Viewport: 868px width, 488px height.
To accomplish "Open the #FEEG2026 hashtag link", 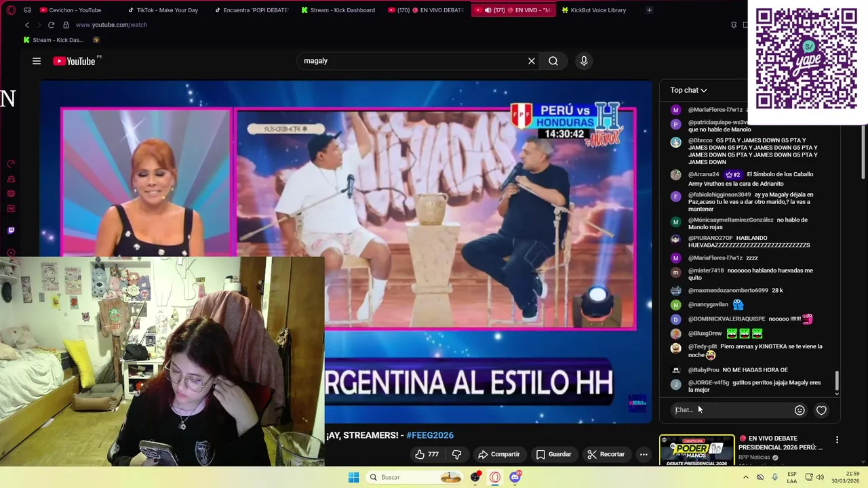I will 430,435.
